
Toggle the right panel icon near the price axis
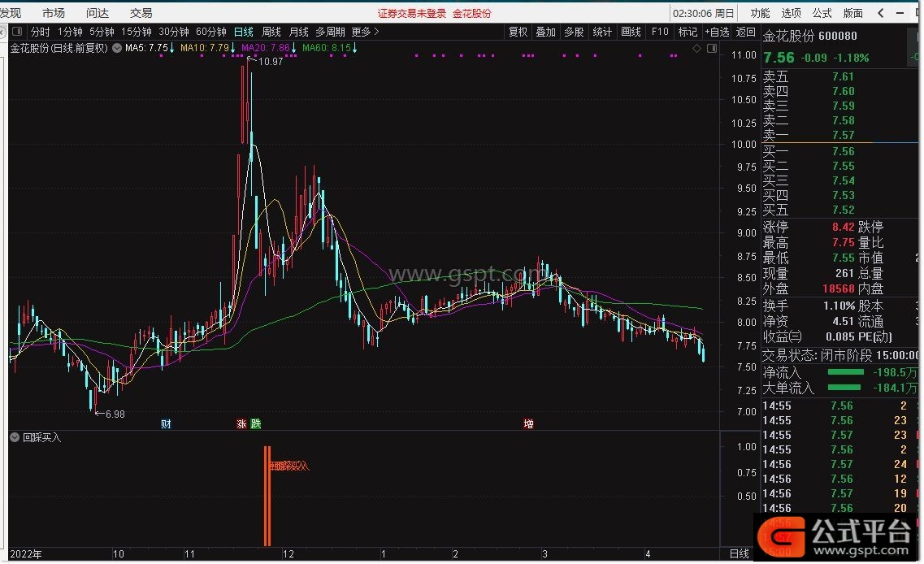coord(712,48)
